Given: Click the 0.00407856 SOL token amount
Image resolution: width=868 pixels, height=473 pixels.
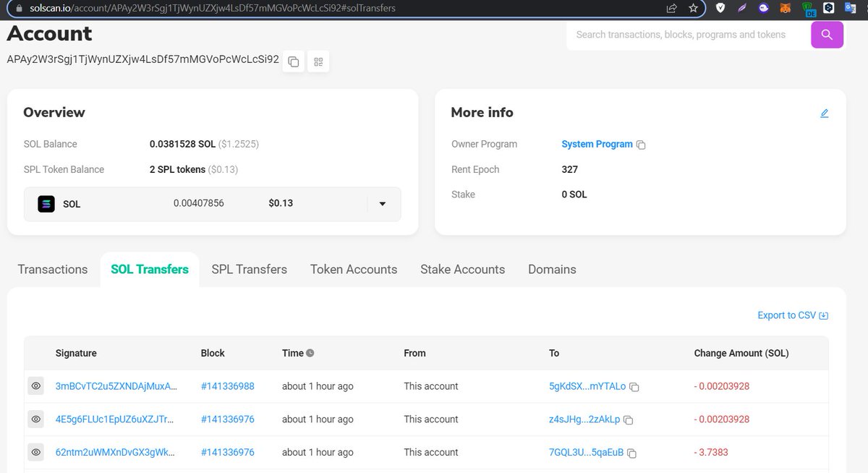Looking at the screenshot, I should (x=199, y=203).
